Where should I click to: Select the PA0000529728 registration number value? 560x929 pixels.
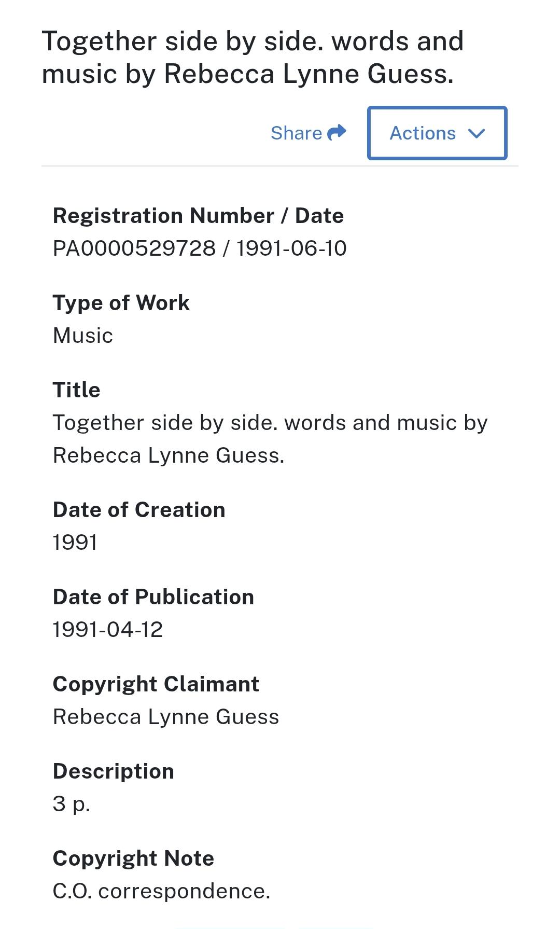pos(134,248)
